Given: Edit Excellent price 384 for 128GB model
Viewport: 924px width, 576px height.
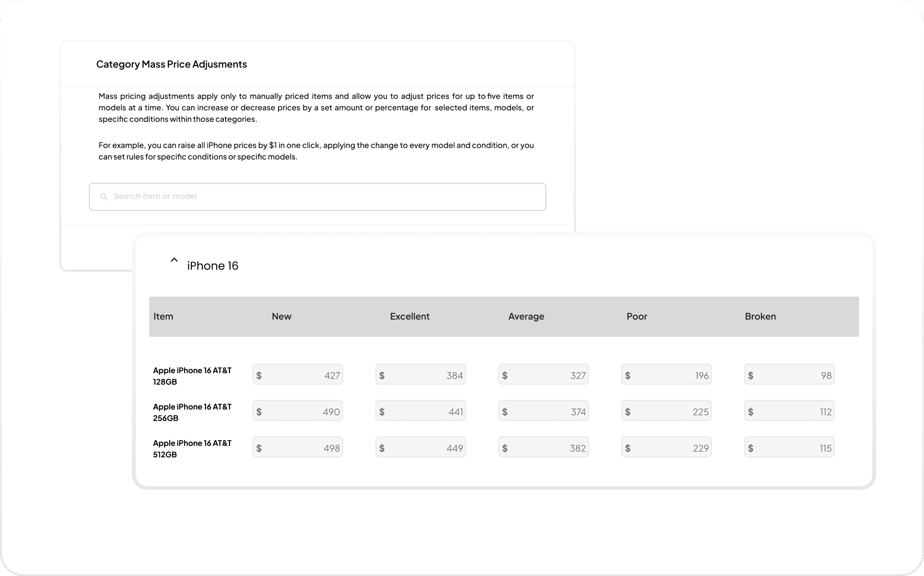Looking at the screenshot, I should (421, 375).
